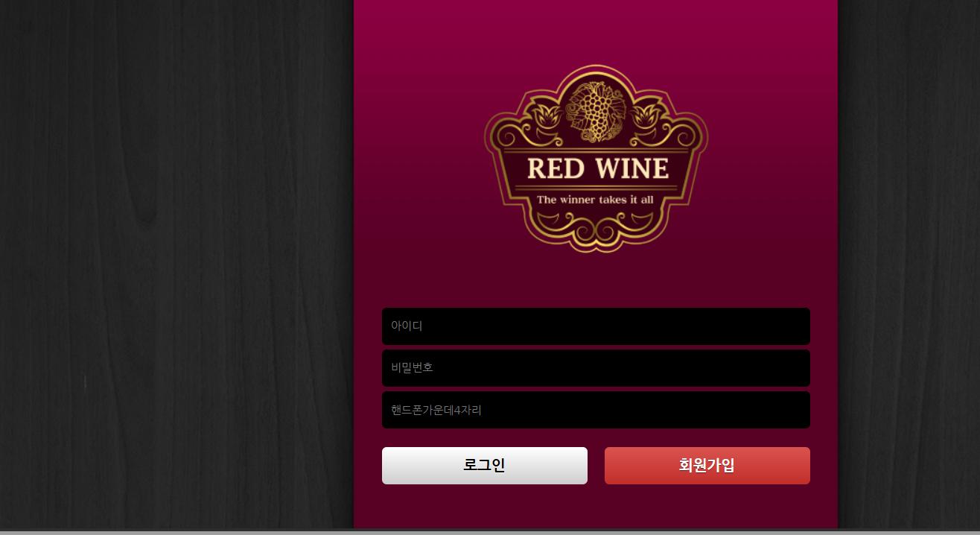Click the 비밀번호 placeholder text
The width and height of the screenshot is (980, 535).
[x=412, y=367]
